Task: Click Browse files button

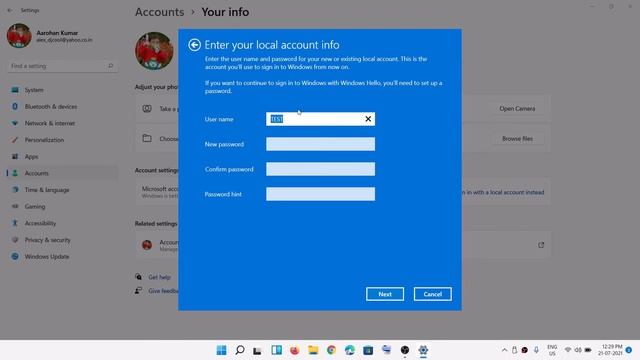Action: click(x=517, y=139)
